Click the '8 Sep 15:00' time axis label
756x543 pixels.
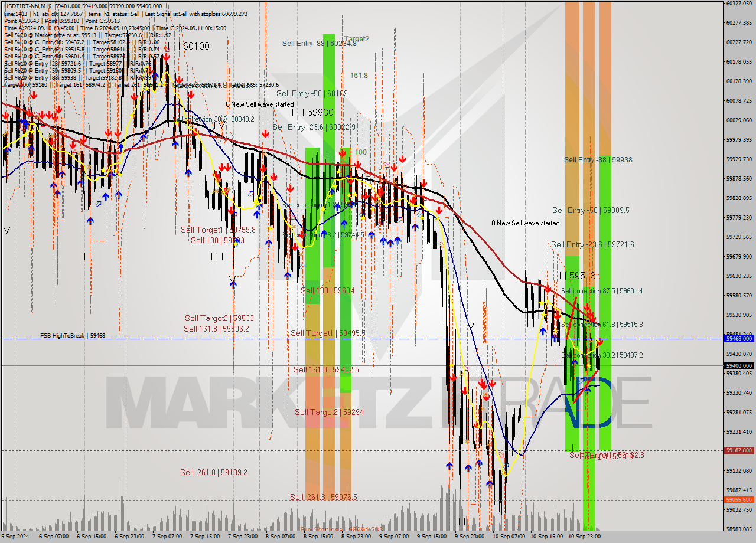(318, 537)
